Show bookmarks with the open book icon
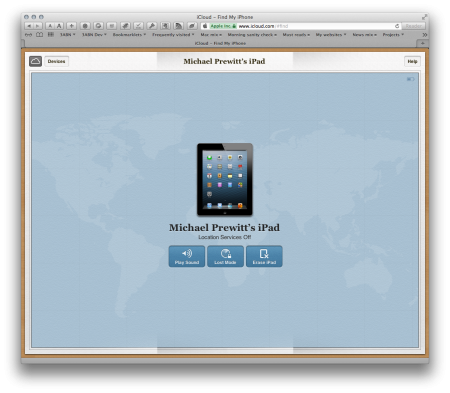This screenshot has width=450, height=393. tap(39, 35)
